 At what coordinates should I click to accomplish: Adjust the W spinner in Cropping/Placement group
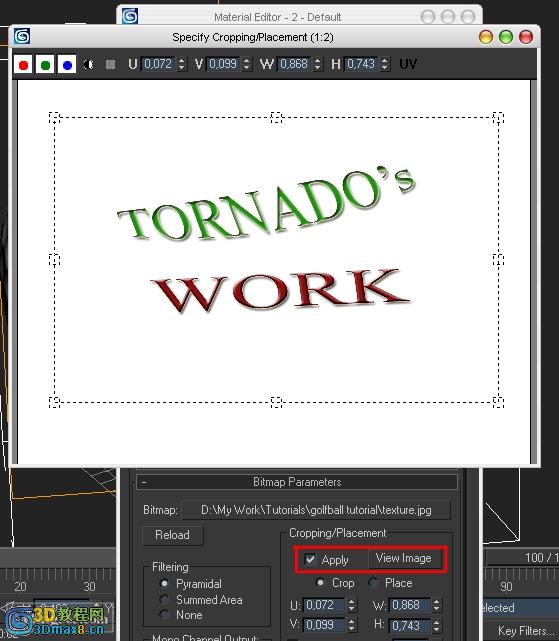tap(437, 605)
